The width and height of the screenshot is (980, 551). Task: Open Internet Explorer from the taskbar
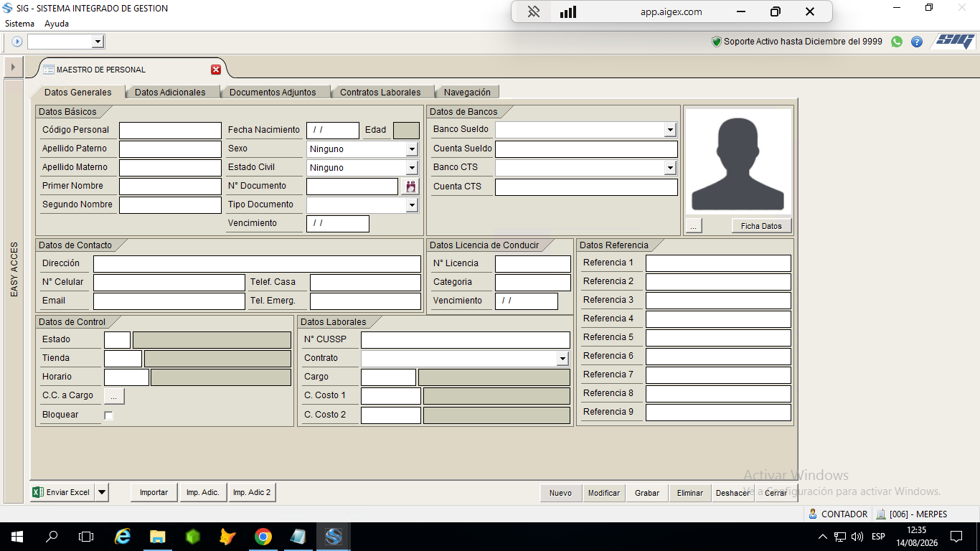point(123,537)
